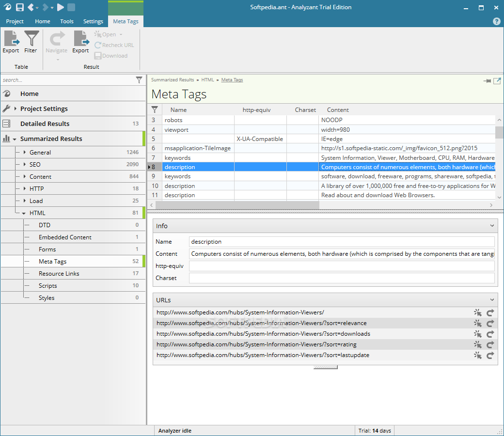Viewport: 504px width, 436px height.
Task: Open help via question mark icon
Action: coord(496,21)
